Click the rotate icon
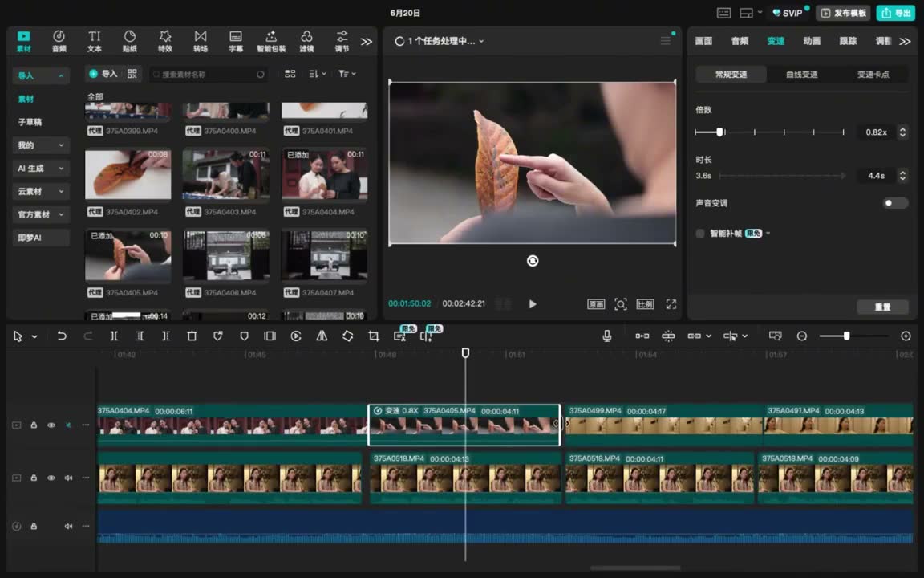The height and width of the screenshot is (578, 924). pos(347,336)
